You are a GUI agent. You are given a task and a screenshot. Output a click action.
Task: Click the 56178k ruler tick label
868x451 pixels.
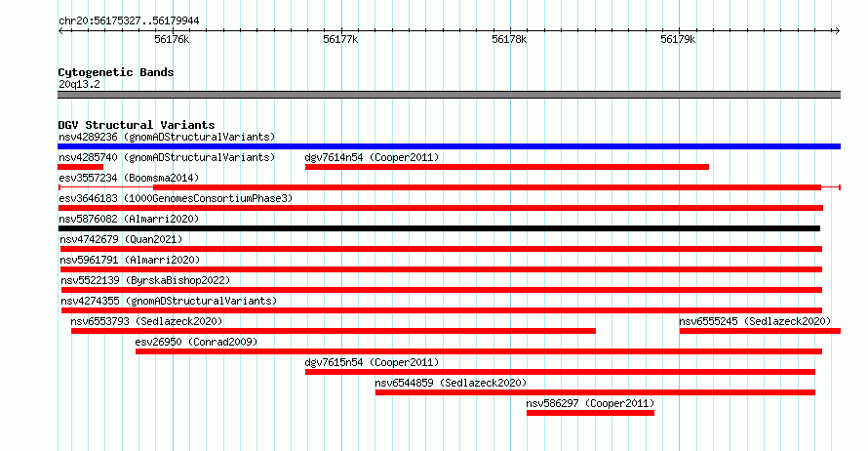pos(509,39)
